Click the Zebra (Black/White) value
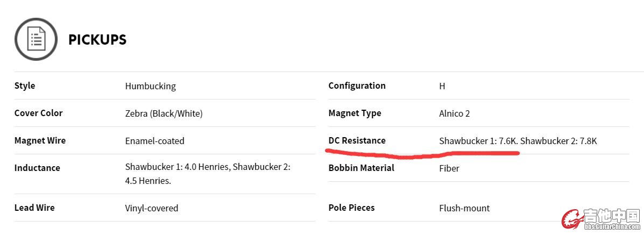 (164, 113)
